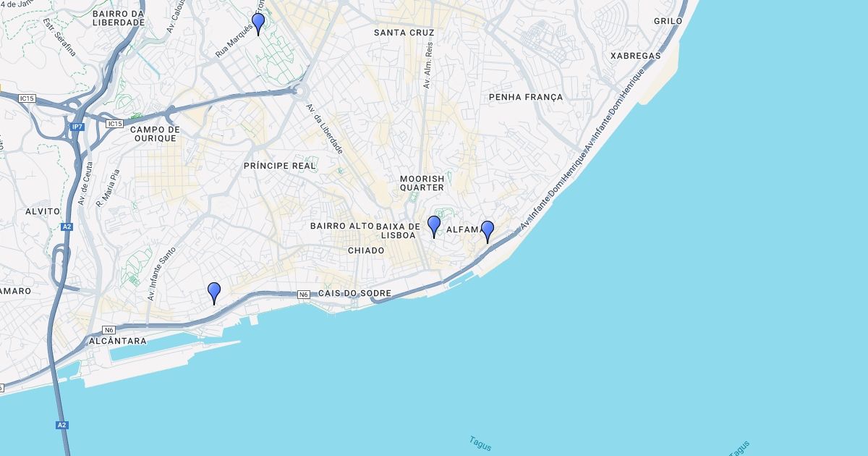Click the 'CAIS DO SODRÉ' label
This screenshot has width=868, height=456.
pyautogui.click(x=354, y=293)
